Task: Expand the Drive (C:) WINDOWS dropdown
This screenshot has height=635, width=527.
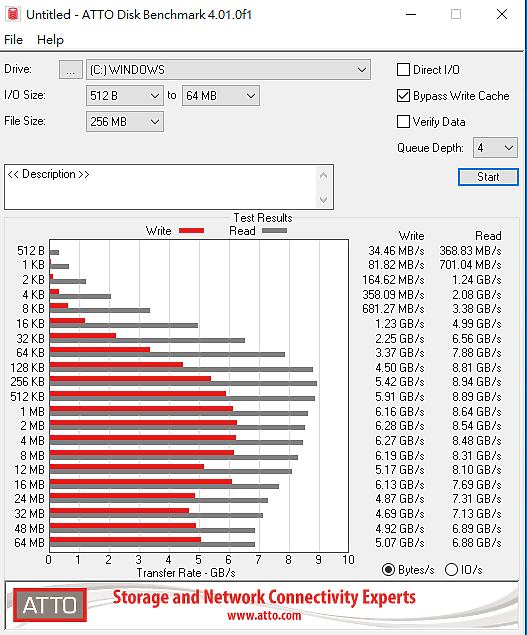Action: pyautogui.click(x=228, y=70)
